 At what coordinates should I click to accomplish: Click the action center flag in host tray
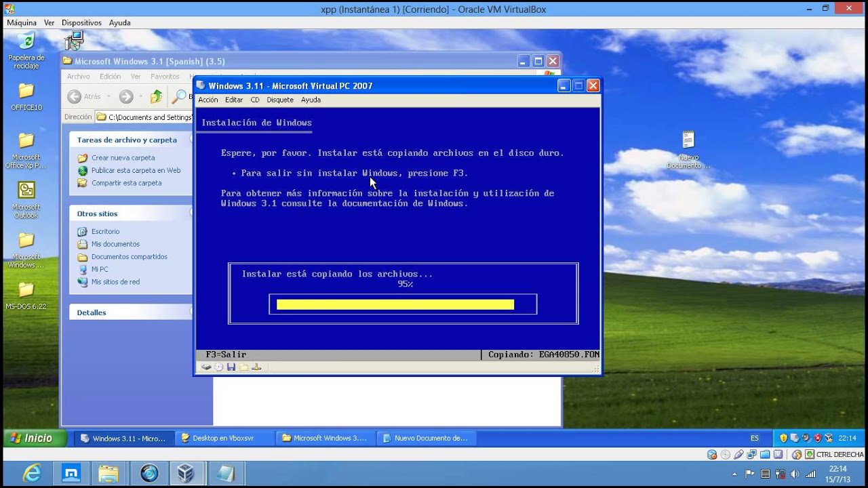click(x=750, y=474)
